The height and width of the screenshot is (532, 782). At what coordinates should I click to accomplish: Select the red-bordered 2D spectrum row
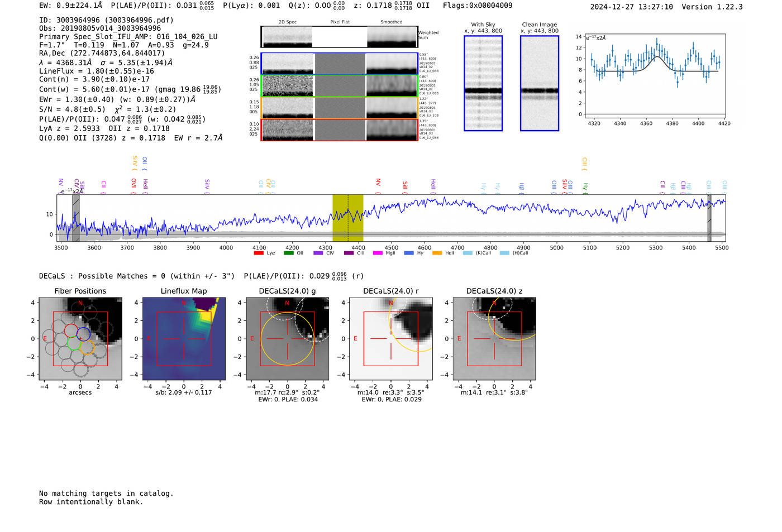[340, 130]
